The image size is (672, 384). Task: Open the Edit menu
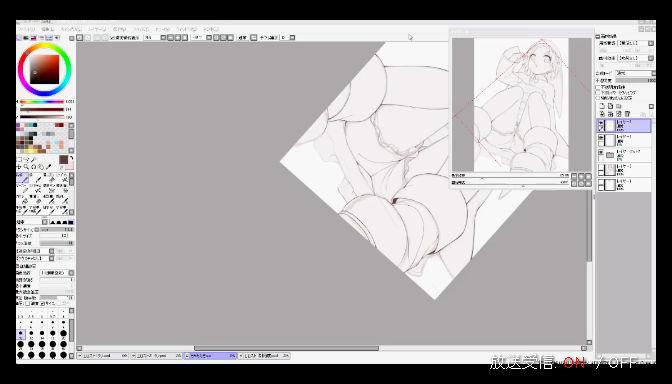(x=48, y=29)
